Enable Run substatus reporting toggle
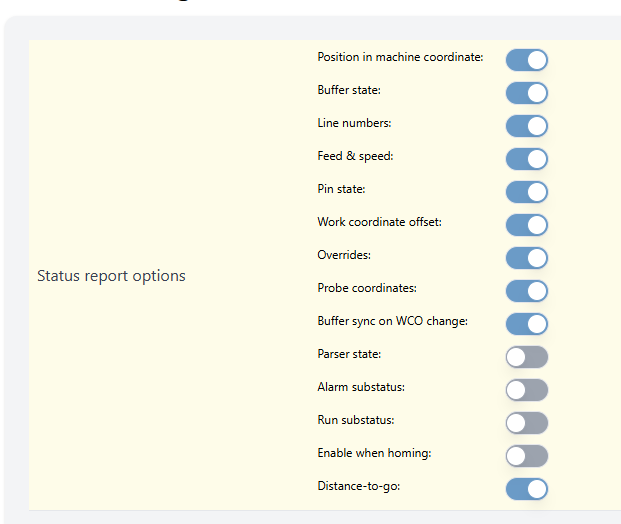 pos(526,423)
